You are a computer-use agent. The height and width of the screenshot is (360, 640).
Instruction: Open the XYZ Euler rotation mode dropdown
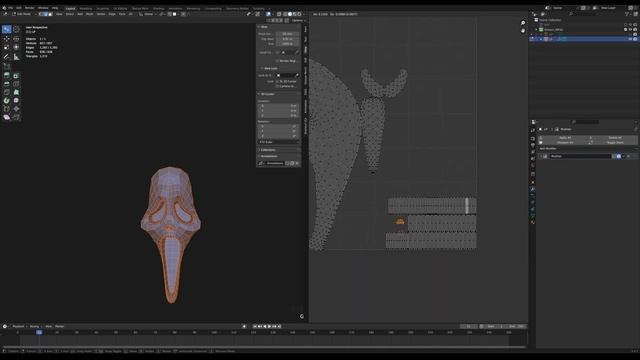point(278,142)
